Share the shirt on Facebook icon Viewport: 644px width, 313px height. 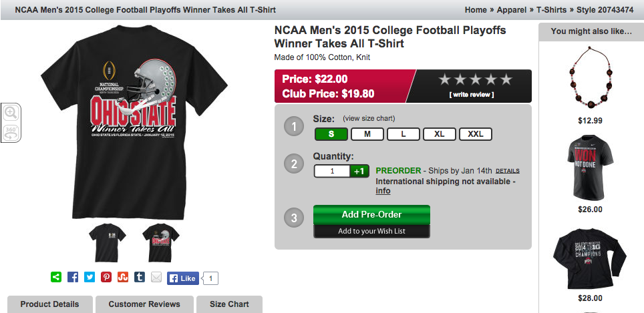point(73,277)
